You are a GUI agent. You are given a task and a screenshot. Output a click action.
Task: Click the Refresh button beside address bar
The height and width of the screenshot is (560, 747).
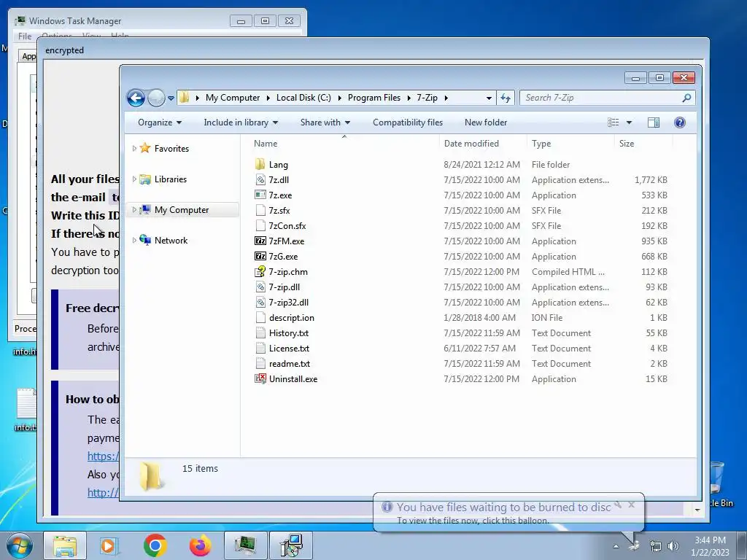(506, 98)
